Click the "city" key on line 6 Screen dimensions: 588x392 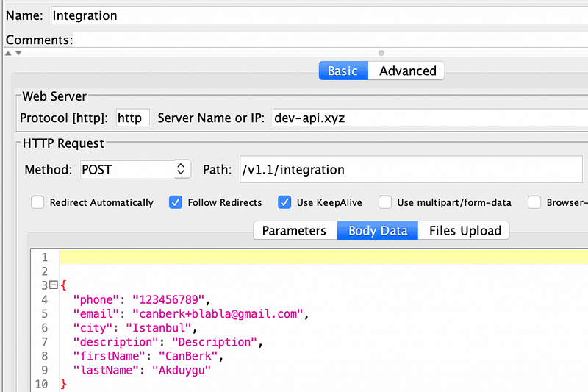93,328
